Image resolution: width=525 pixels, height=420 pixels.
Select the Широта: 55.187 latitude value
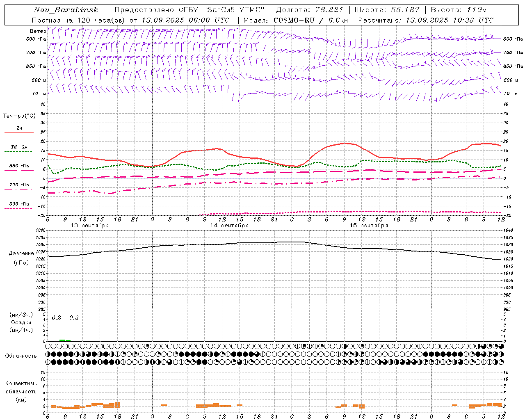click(x=387, y=10)
